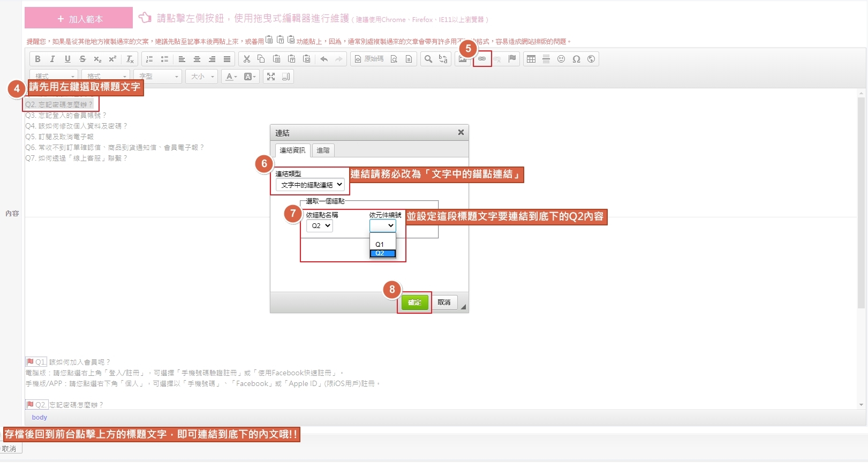
Task: Toggle underline formatting
Action: pos(67,59)
